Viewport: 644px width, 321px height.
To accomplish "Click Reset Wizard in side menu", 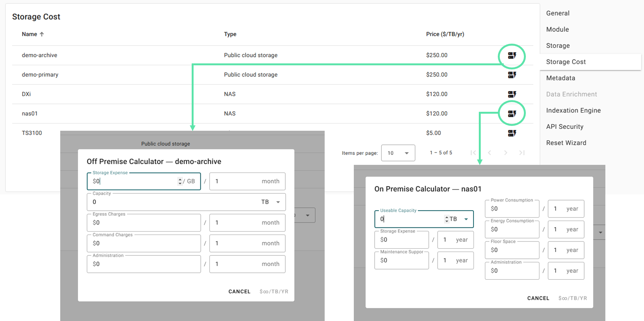I will pyautogui.click(x=566, y=143).
